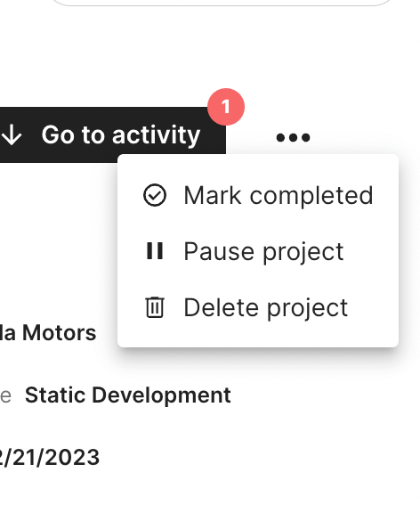Click the gray label before Static Development
This screenshot has height=505, width=420.
6,396
